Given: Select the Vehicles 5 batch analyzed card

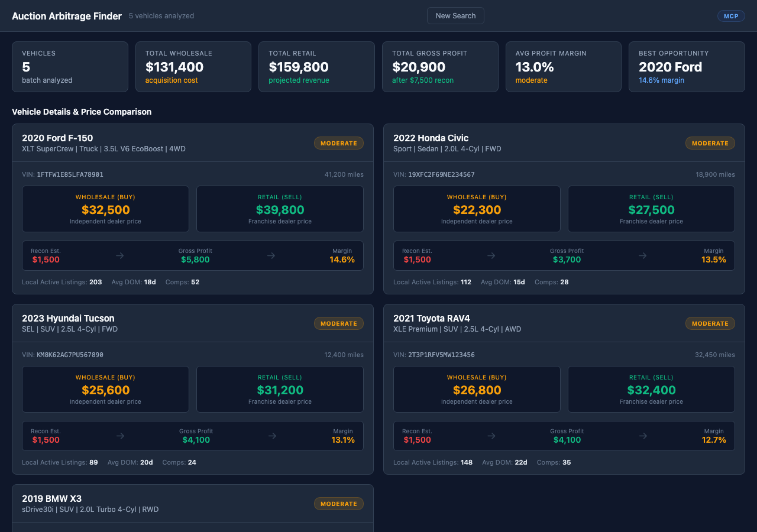Looking at the screenshot, I should tap(70, 67).
